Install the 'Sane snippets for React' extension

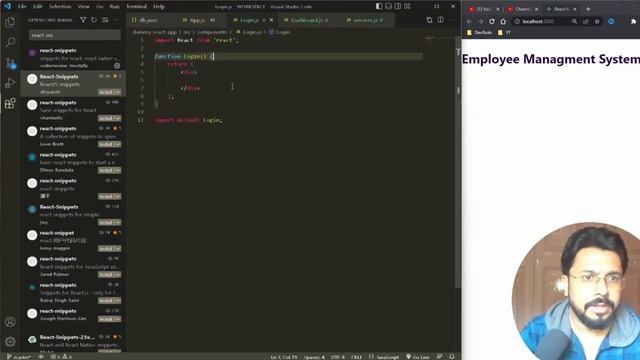coord(106,118)
